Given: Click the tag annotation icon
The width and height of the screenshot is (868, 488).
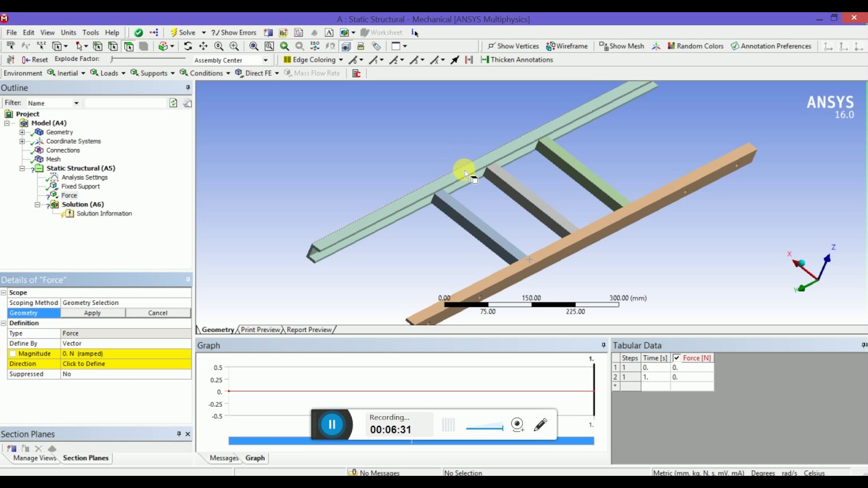Looking at the screenshot, I should click(x=376, y=46).
